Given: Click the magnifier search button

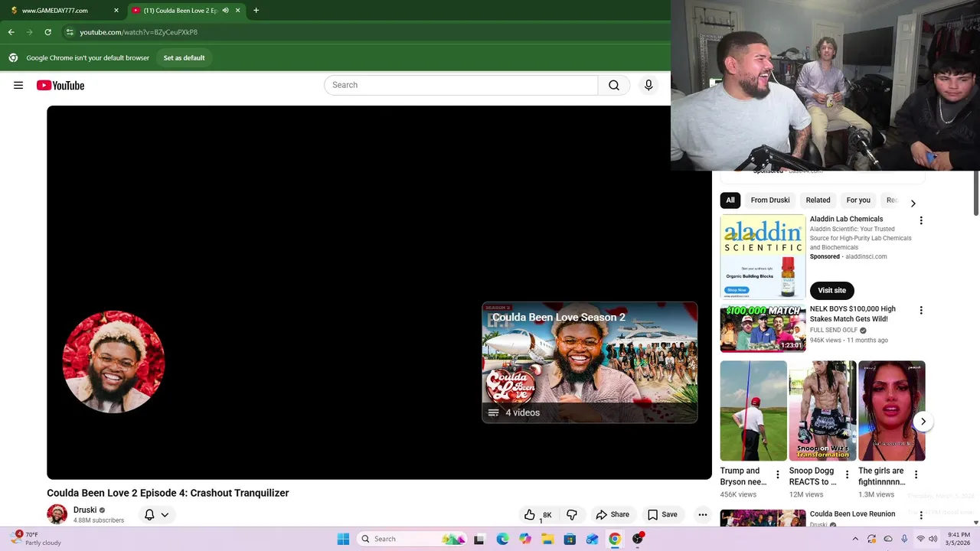Looking at the screenshot, I should tap(614, 85).
